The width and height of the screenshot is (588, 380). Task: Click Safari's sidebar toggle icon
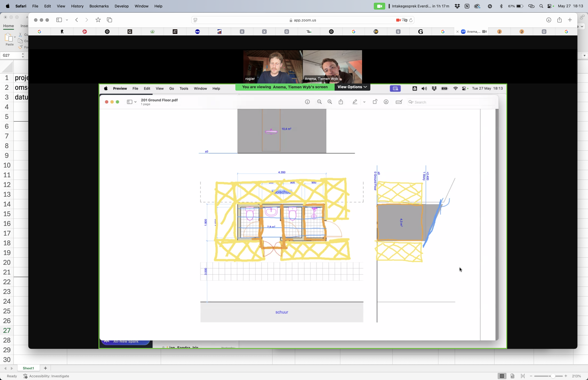(x=59, y=20)
